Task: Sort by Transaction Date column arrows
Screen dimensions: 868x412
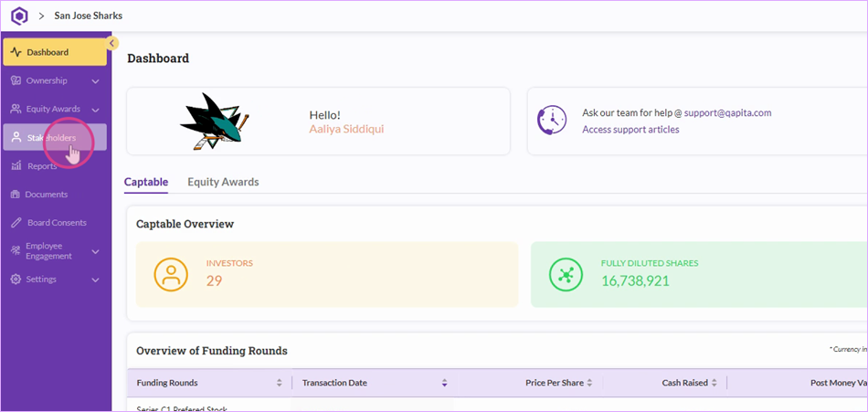Action: tap(444, 383)
